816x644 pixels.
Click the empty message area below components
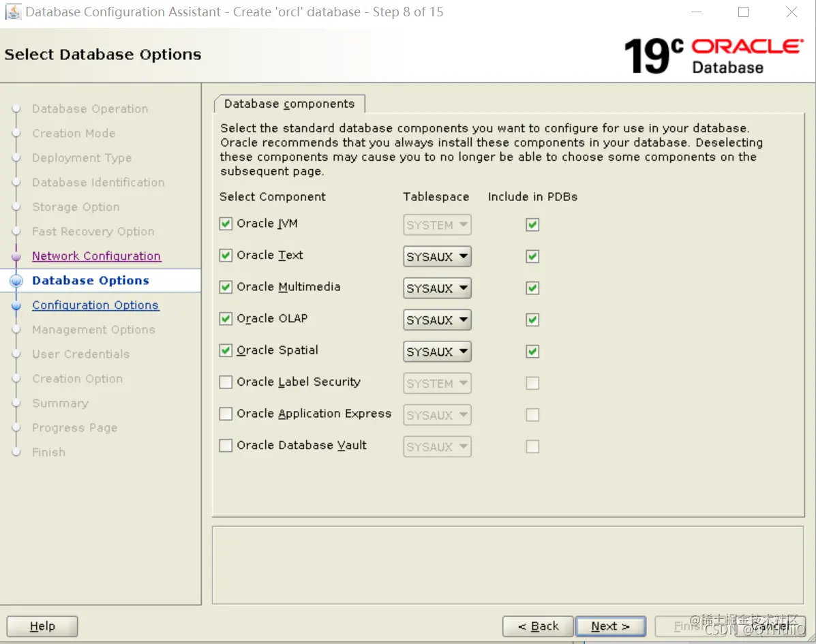tap(508, 565)
